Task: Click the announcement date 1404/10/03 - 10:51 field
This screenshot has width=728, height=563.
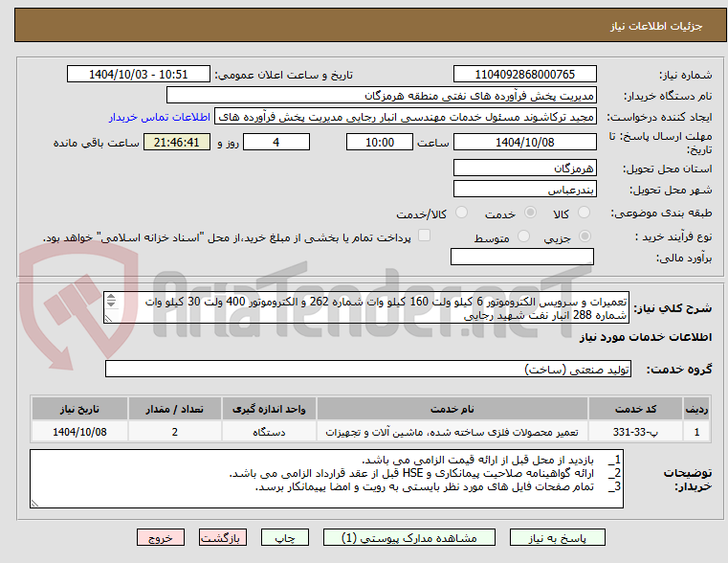Action: coord(139,75)
